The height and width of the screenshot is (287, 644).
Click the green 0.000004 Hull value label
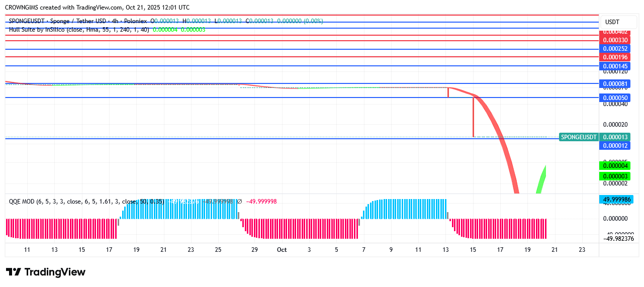[x=615, y=166]
